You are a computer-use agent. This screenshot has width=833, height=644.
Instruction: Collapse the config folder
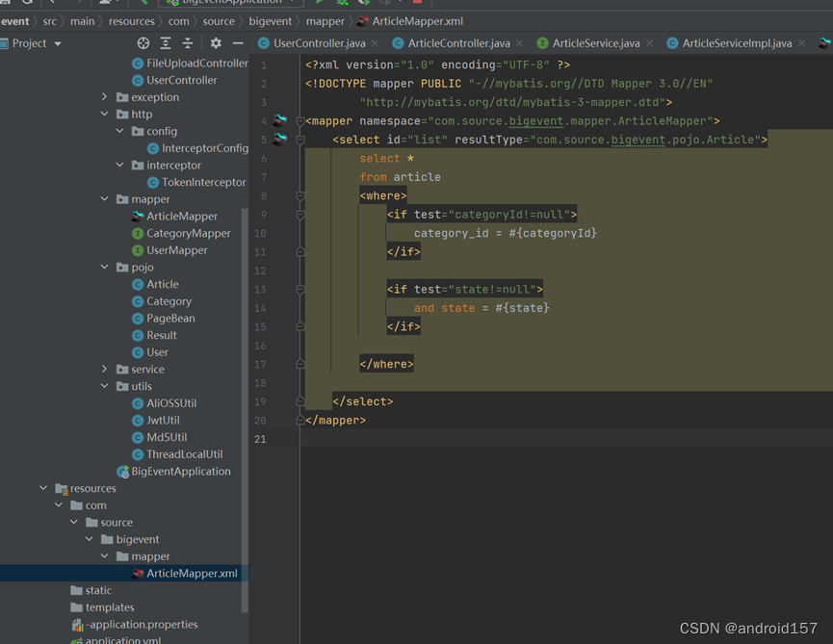(120, 131)
